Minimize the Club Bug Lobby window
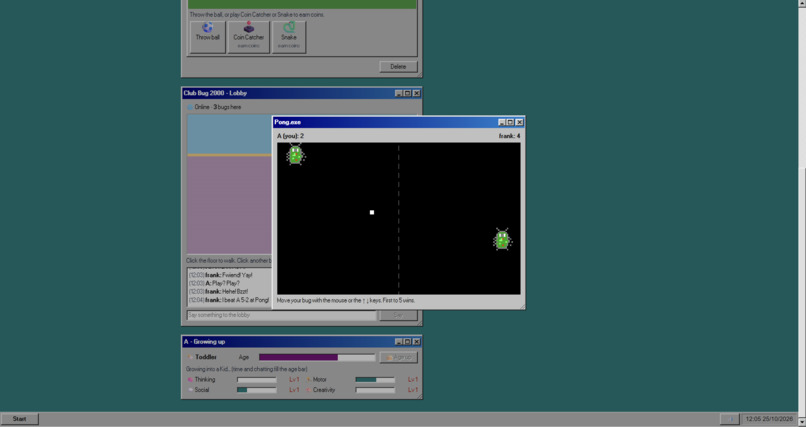 click(x=398, y=93)
